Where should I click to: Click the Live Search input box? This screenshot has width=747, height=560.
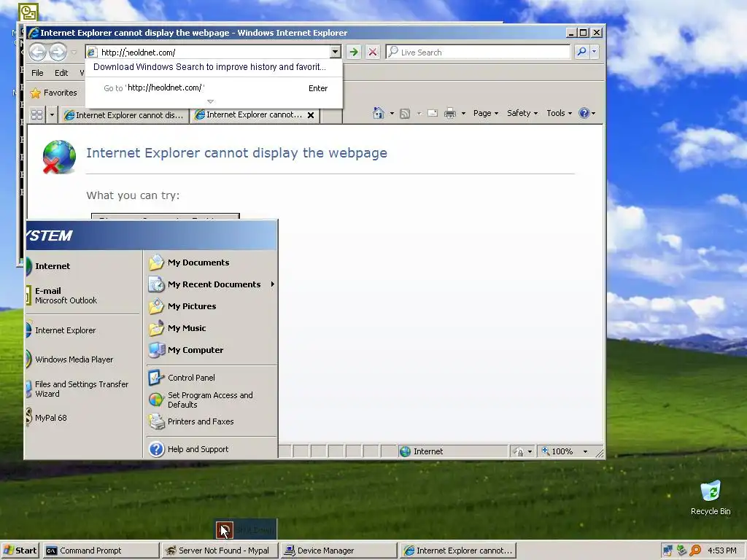(478, 52)
